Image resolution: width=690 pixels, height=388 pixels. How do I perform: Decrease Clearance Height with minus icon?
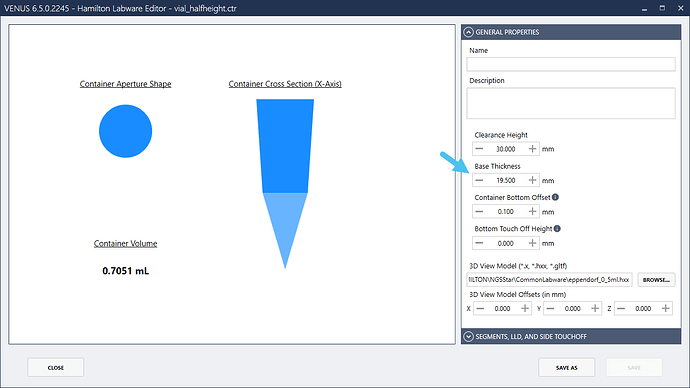click(479, 149)
